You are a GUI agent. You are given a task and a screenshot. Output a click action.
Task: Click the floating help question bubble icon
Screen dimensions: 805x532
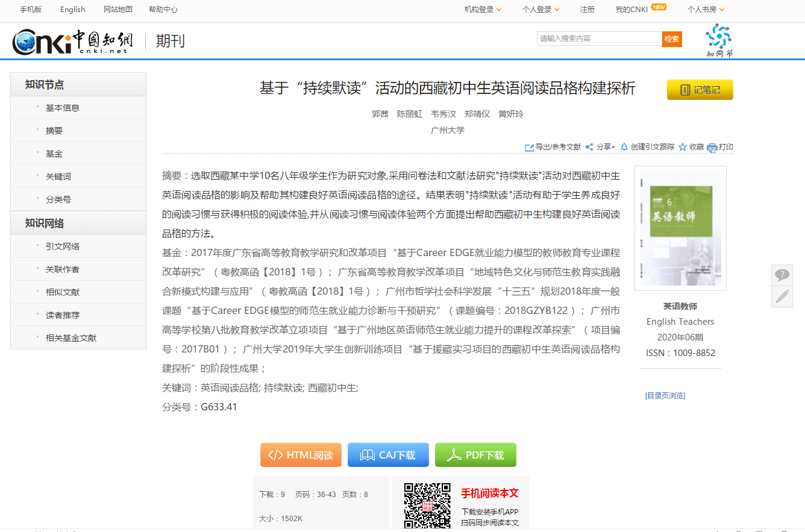782,275
